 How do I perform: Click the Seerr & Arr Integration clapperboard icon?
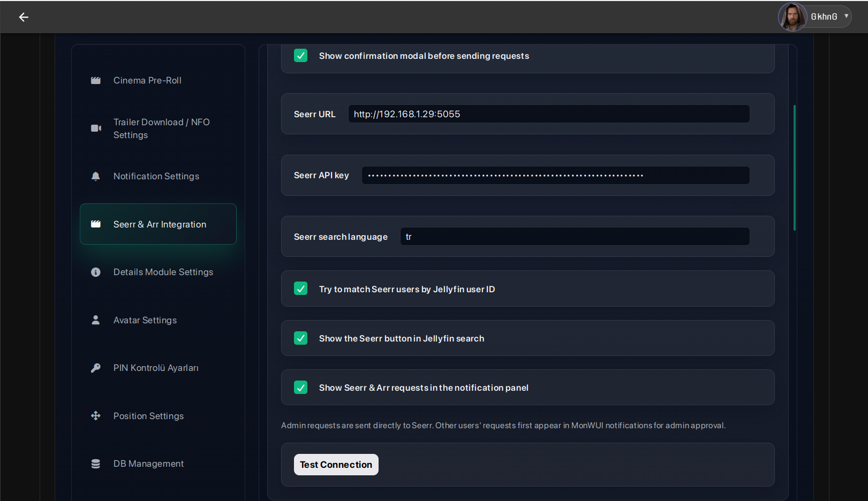coord(96,224)
